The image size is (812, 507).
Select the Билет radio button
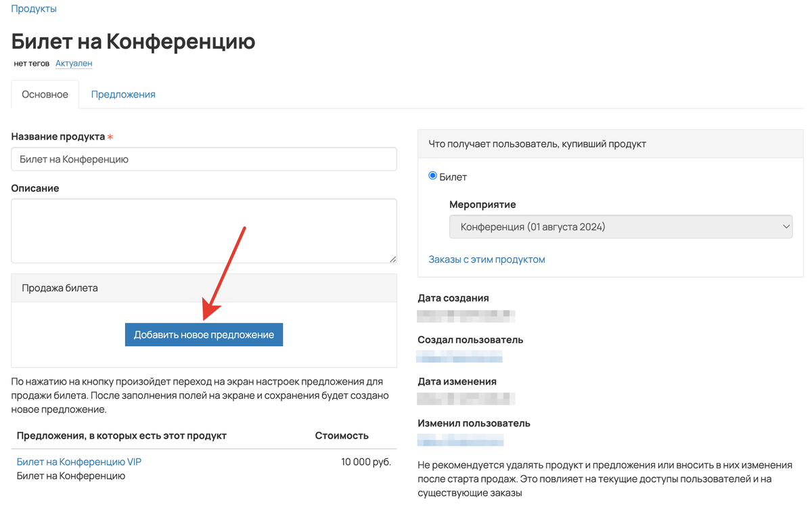click(433, 176)
